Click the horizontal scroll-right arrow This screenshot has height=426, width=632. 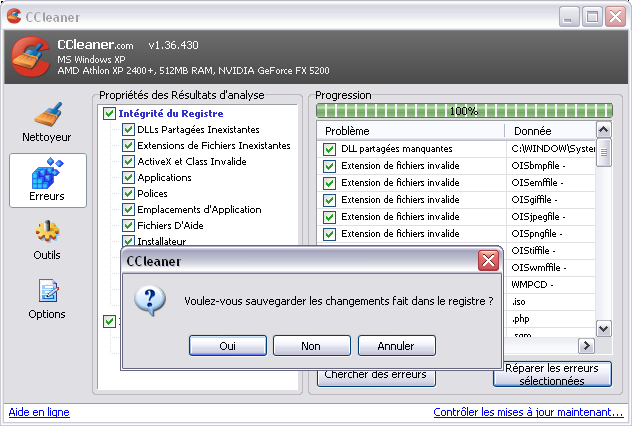[x=586, y=345]
